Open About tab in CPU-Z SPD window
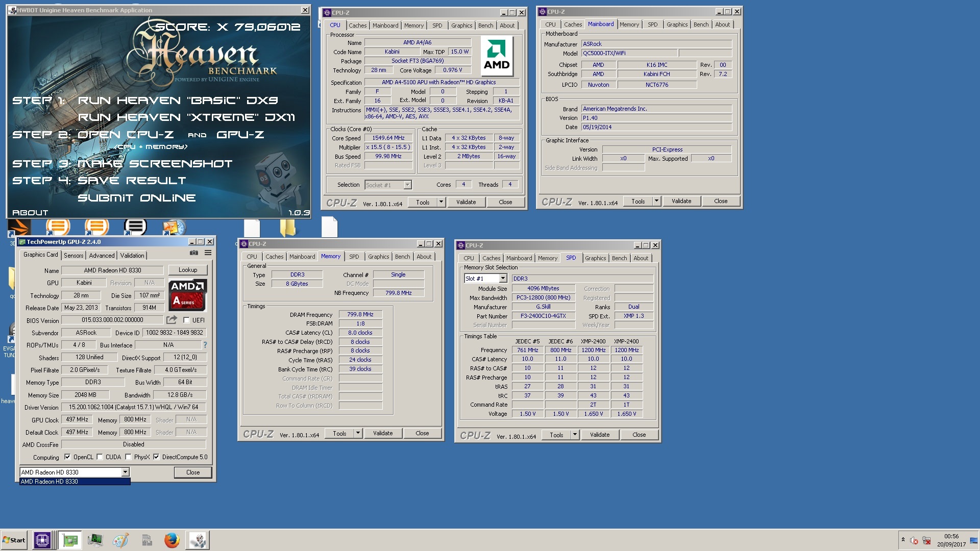 pos(641,258)
